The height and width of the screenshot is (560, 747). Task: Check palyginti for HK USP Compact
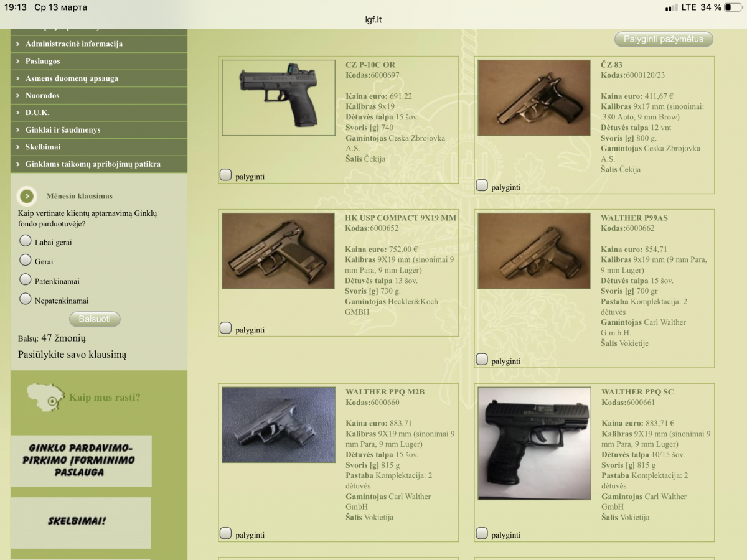tap(226, 328)
